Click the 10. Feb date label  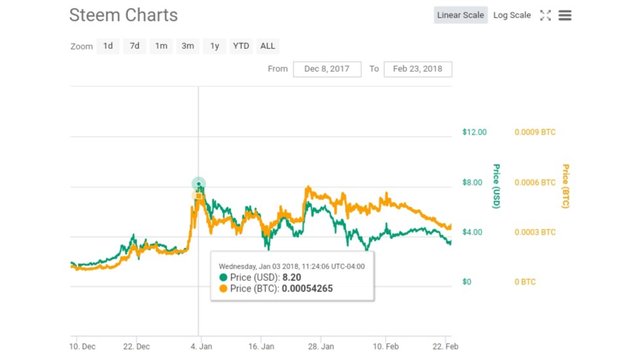(386, 347)
